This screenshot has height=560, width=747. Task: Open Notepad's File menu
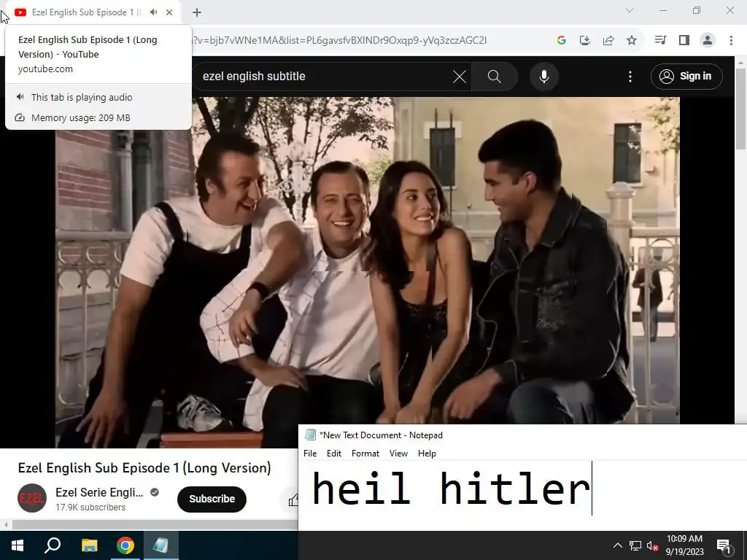coord(310,454)
